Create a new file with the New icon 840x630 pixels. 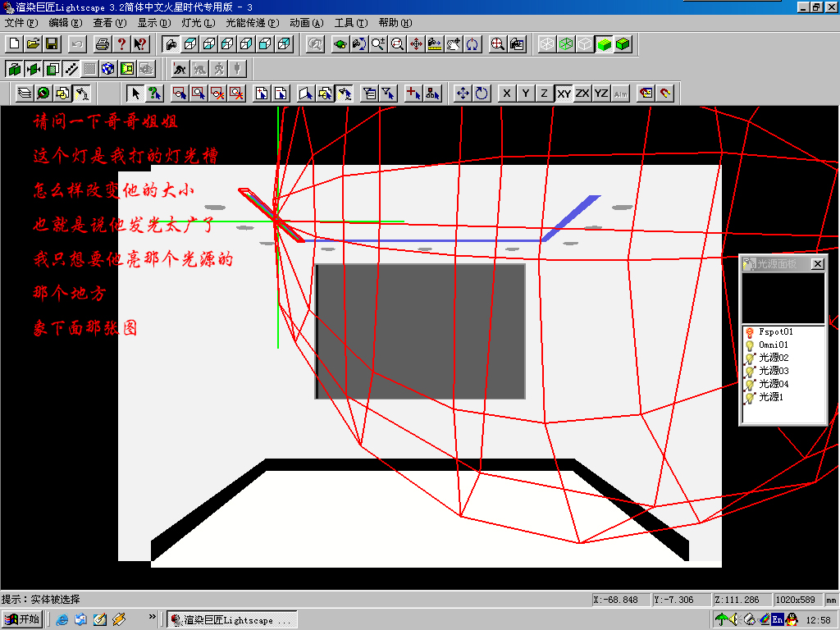pos(15,44)
